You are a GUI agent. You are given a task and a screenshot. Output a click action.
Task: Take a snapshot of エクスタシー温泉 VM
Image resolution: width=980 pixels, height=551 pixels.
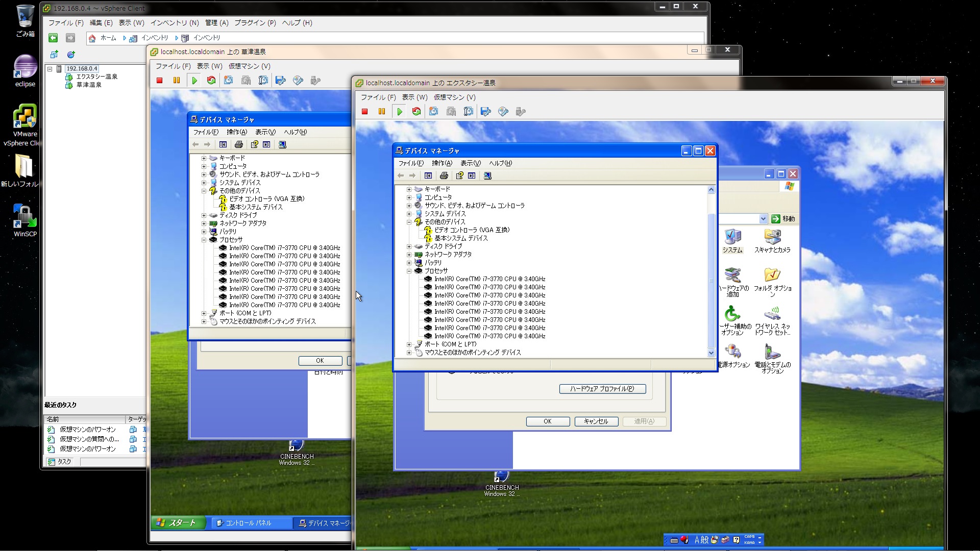pyautogui.click(x=433, y=112)
